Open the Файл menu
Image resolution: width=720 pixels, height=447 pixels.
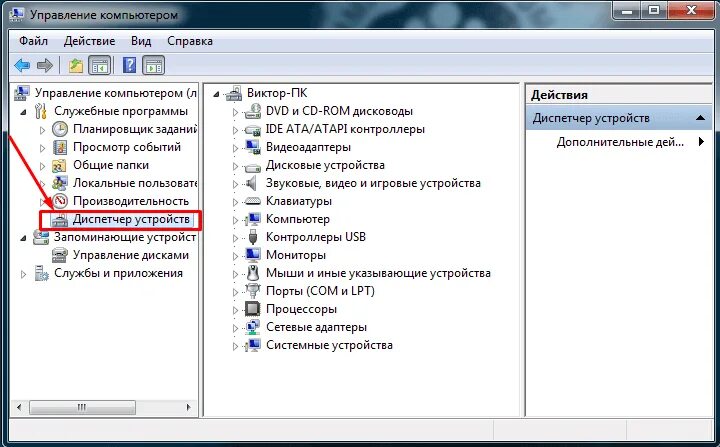click(x=33, y=41)
